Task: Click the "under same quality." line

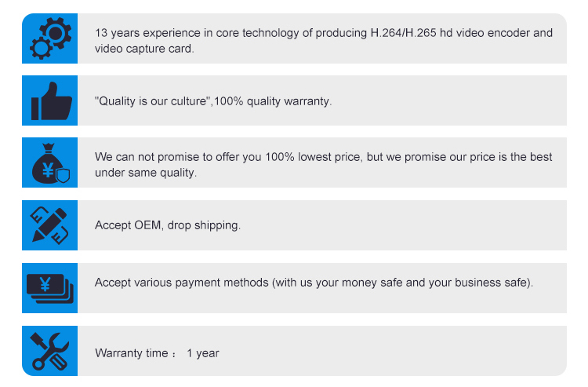Action: coord(145,172)
